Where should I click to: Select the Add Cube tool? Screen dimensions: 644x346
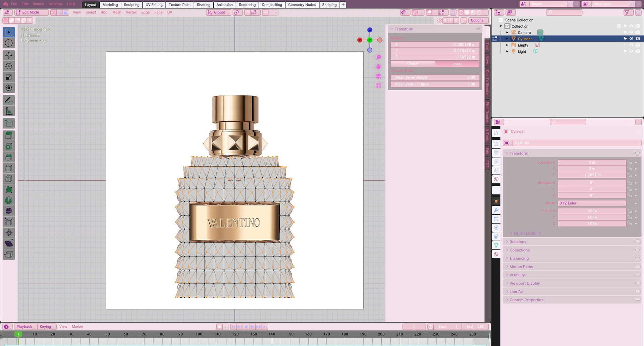coord(9,123)
